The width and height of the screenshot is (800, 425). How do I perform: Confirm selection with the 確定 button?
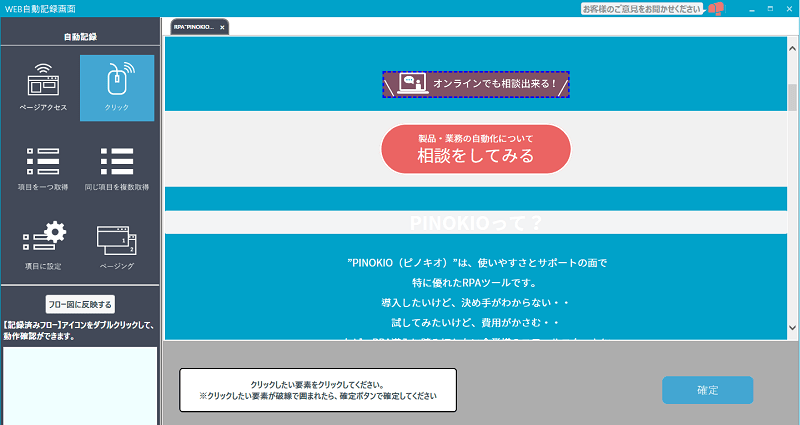point(707,390)
